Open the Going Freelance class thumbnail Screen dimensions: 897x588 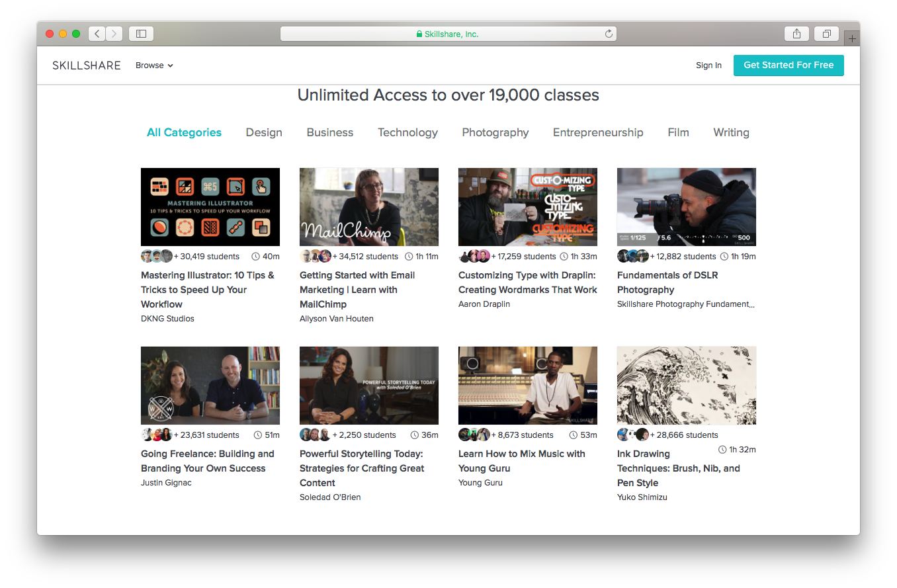pos(210,386)
